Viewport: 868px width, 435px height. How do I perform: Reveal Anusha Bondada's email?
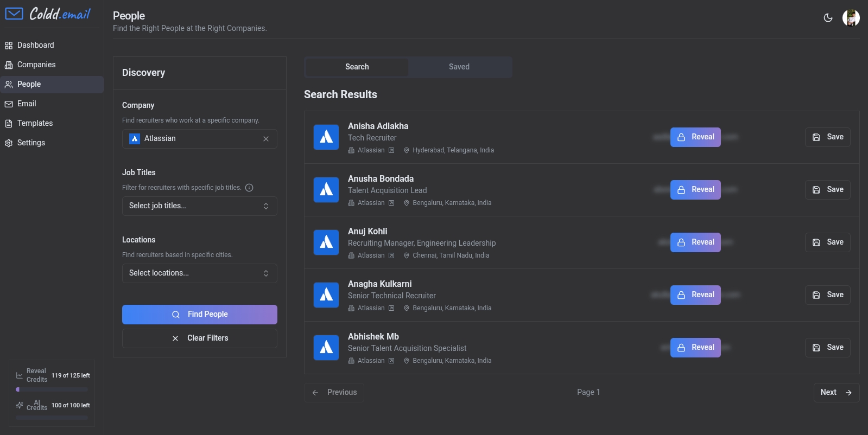(695, 190)
